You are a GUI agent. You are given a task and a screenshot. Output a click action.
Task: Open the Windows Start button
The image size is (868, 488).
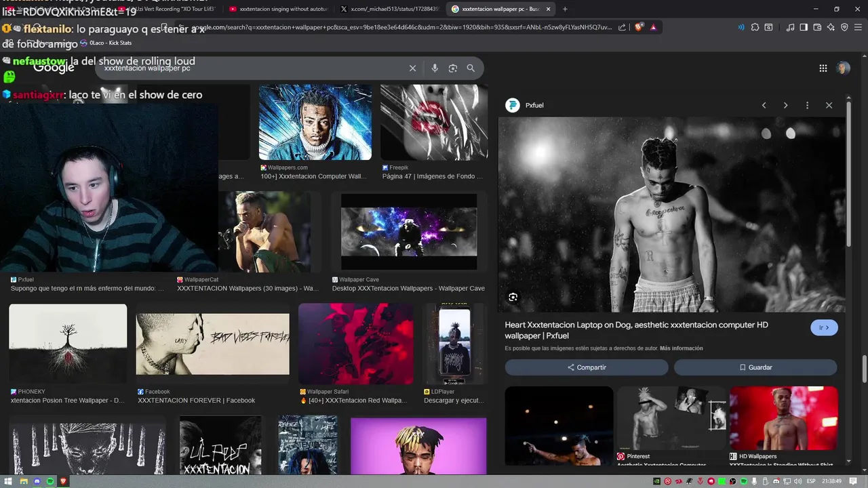pos(8,481)
